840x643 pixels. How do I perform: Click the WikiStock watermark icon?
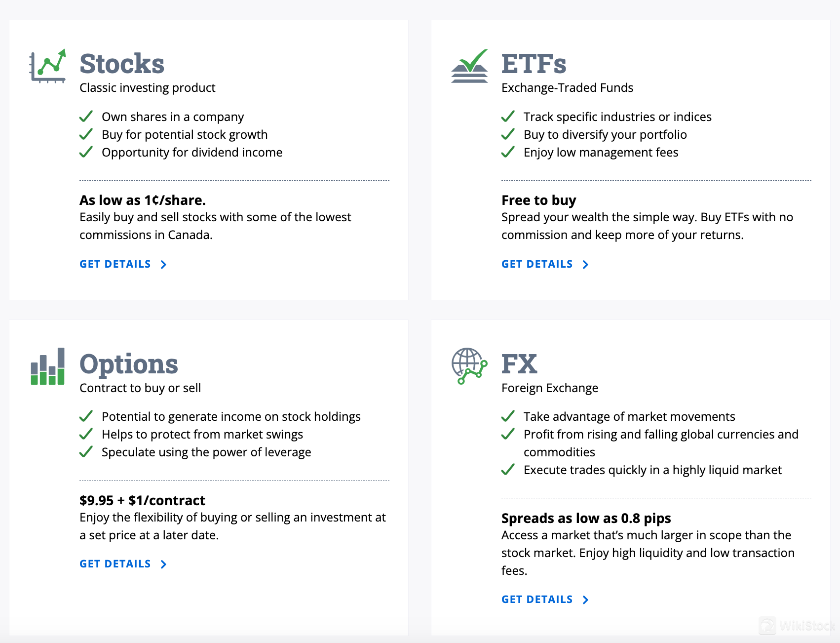(x=767, y=626)
